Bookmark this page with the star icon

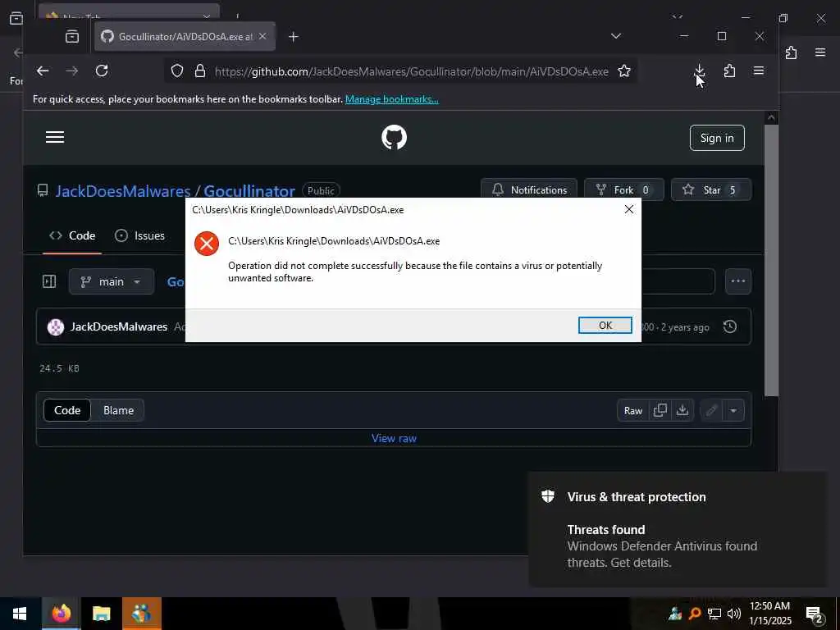[x=623, y=71]
